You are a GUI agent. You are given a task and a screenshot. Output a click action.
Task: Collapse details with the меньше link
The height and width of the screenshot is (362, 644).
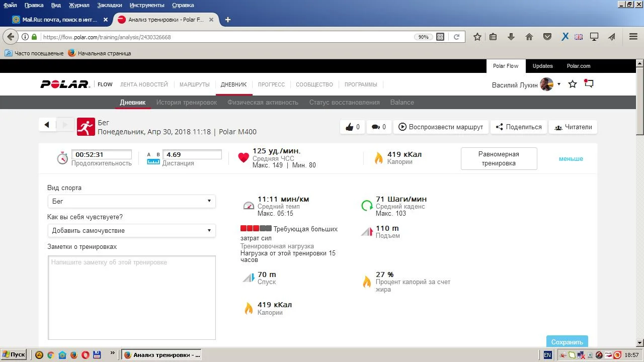point(571,159)
